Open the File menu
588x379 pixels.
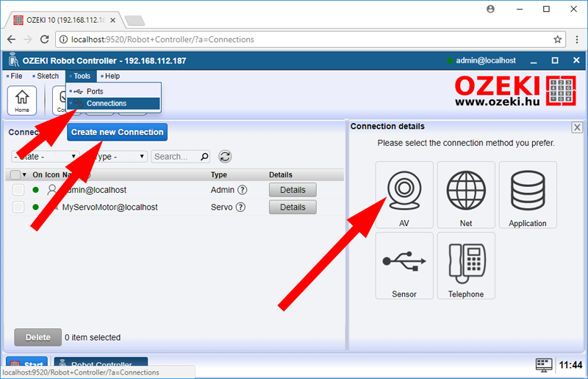pyautogui.click(x=15, y=76)
